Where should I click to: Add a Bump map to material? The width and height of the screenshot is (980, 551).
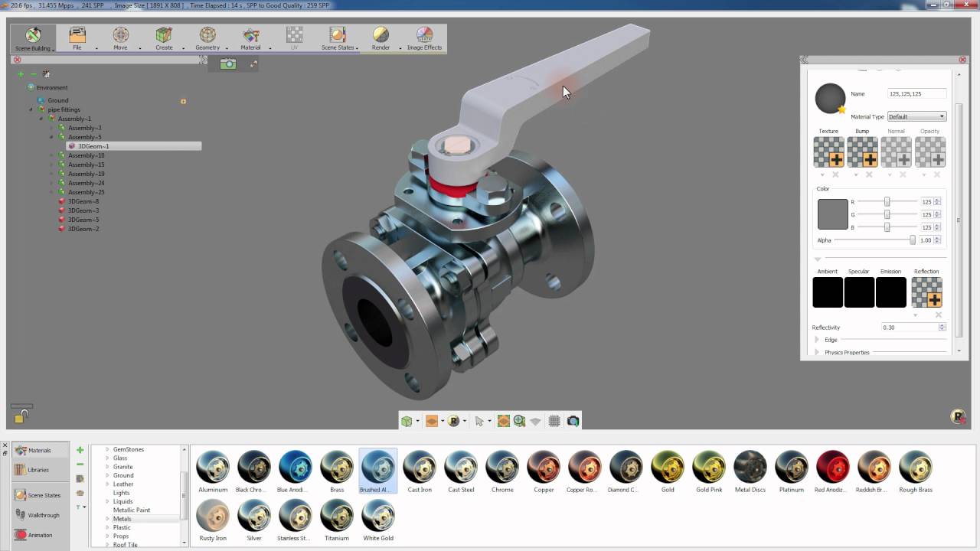point(862,152)
